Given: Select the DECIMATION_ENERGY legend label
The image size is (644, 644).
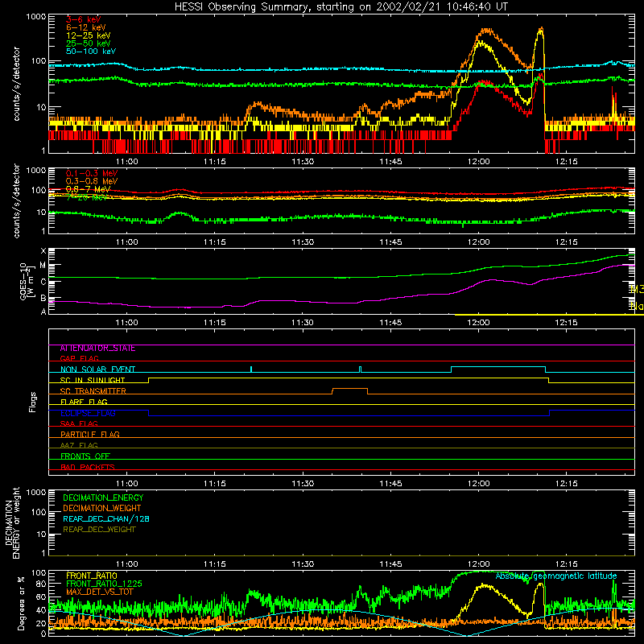Looking at the screenshot, I should point(103,497).
